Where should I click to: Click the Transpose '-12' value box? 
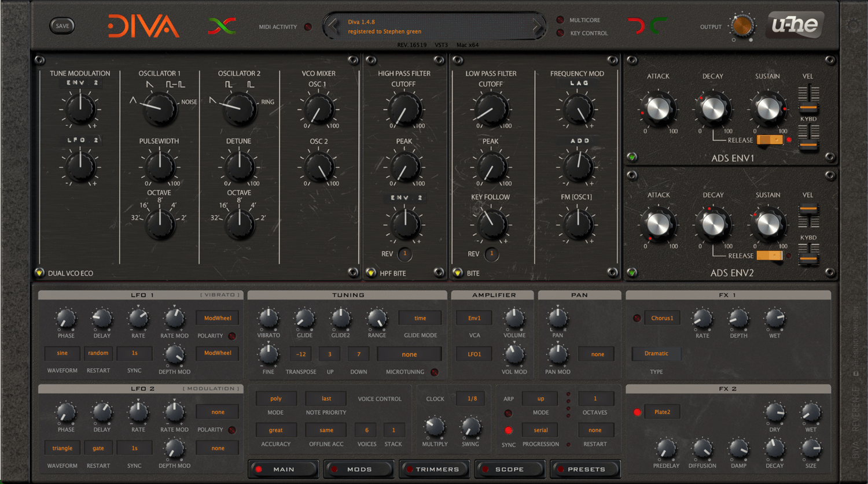pos(301,354)
